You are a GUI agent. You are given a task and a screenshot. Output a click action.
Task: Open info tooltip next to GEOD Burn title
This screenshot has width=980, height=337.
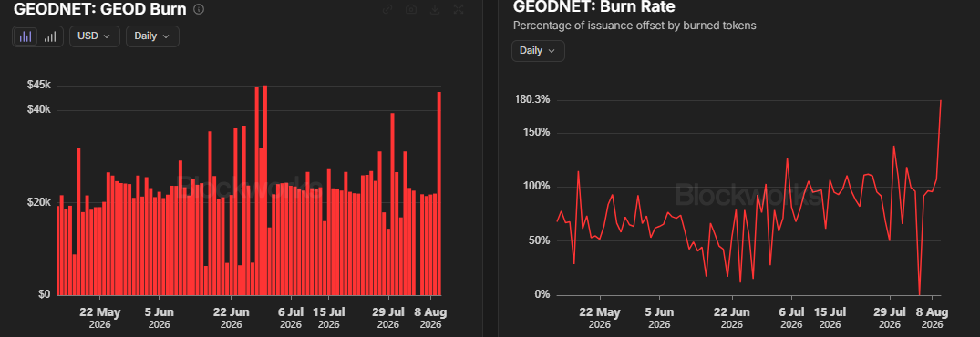pyautogui.click(x=199, y=9)
